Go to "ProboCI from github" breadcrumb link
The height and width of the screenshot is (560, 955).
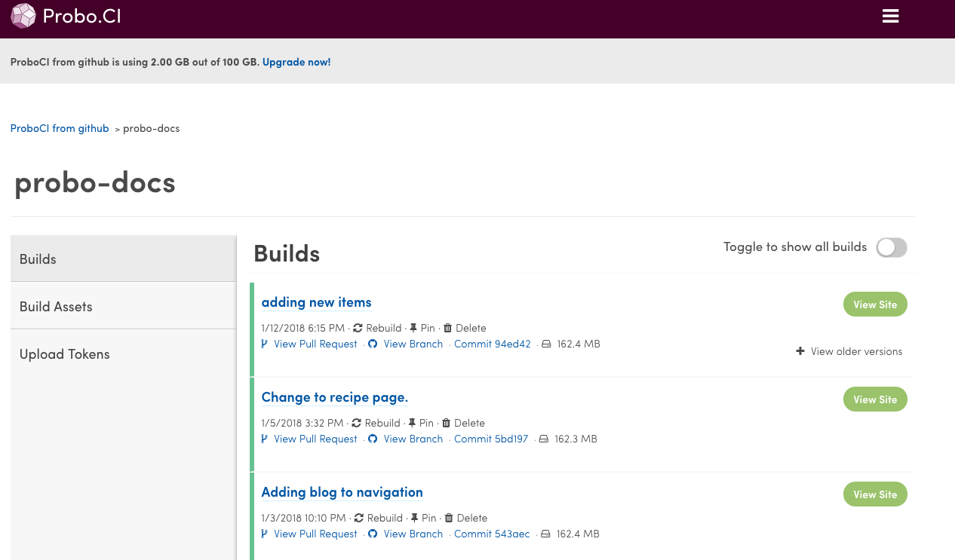point(60,128)
